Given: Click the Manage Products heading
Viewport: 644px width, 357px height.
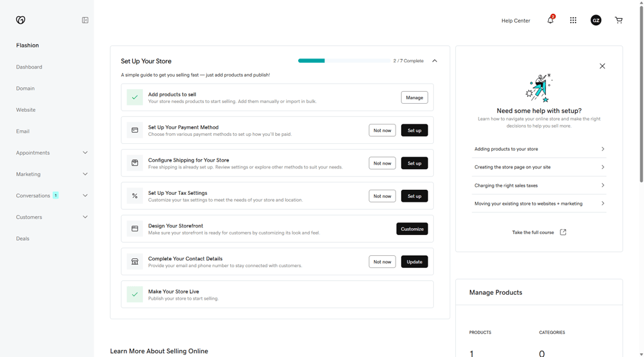Looking at the screenshot, I should 496,292.
